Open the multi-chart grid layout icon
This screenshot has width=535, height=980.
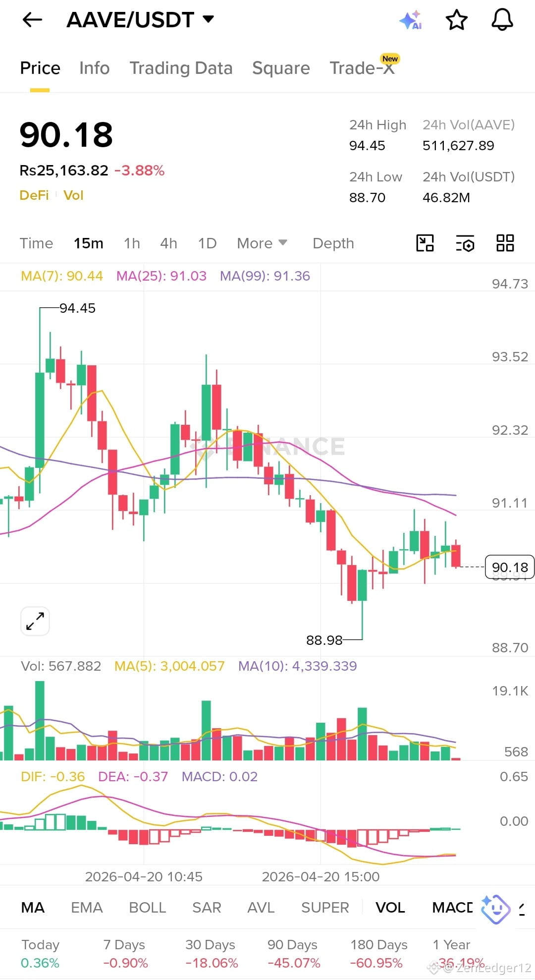(x=505, y=243)
